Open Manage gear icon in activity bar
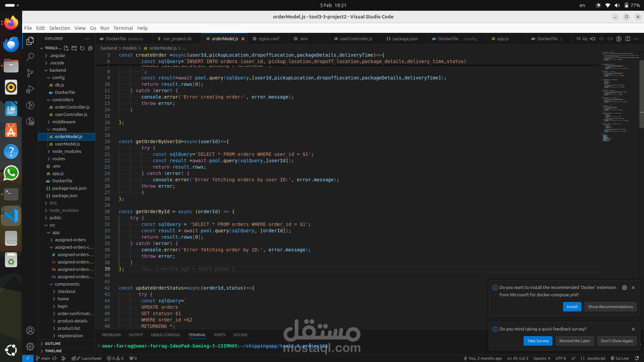 (x=30, y=347)
